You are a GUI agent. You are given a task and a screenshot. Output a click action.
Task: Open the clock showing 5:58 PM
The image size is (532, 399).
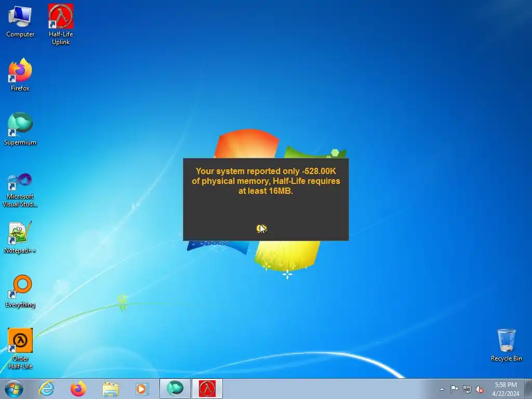[506, 389]
